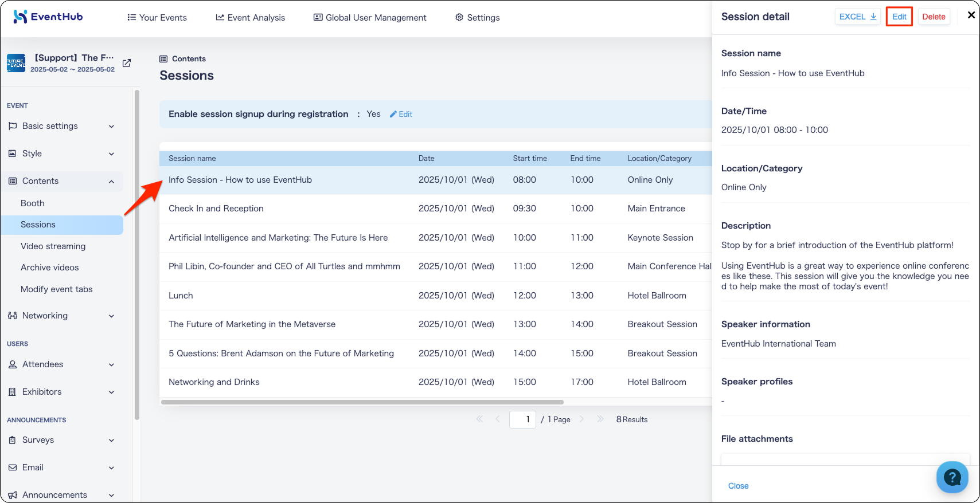Image resolution: width=980 pixels, height=503 pixels.
Task: Delete the session
Action: (x=934, y=17)
